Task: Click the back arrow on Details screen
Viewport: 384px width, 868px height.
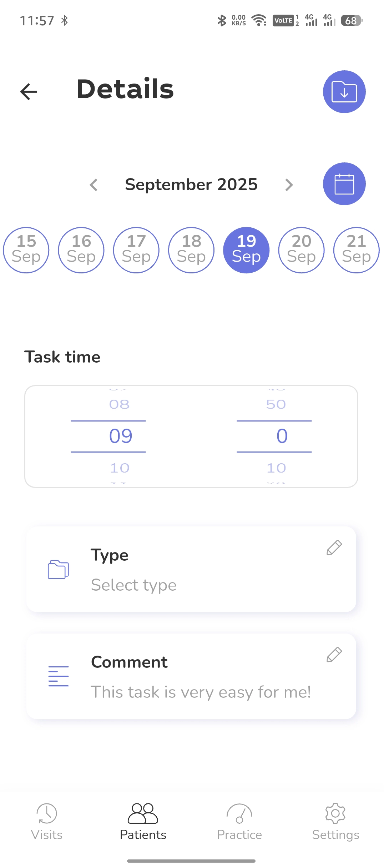Action: (29, 91)
